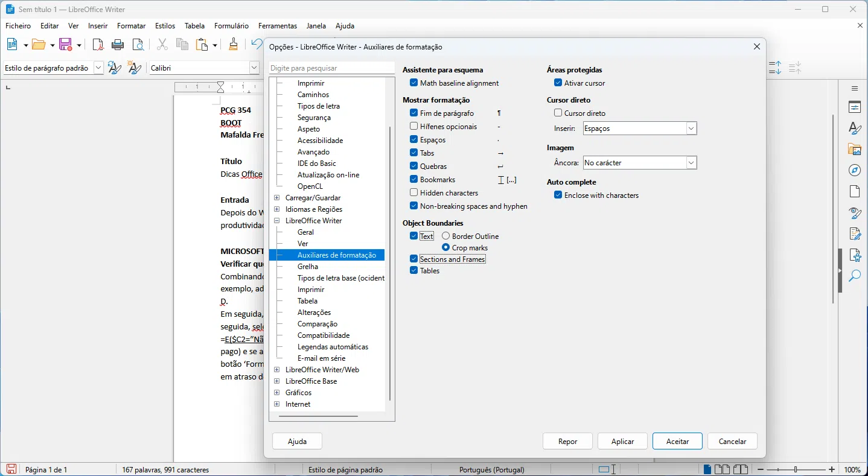Click the Aceitar button
This screenshot has width=868, height=476.
click(x=677, y=441)
